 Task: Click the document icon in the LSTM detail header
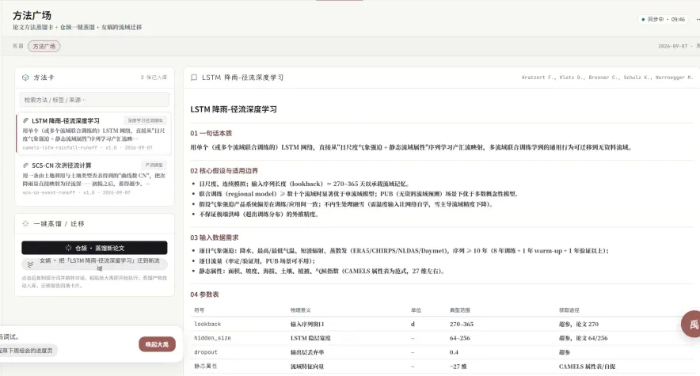tap(194, 78)
